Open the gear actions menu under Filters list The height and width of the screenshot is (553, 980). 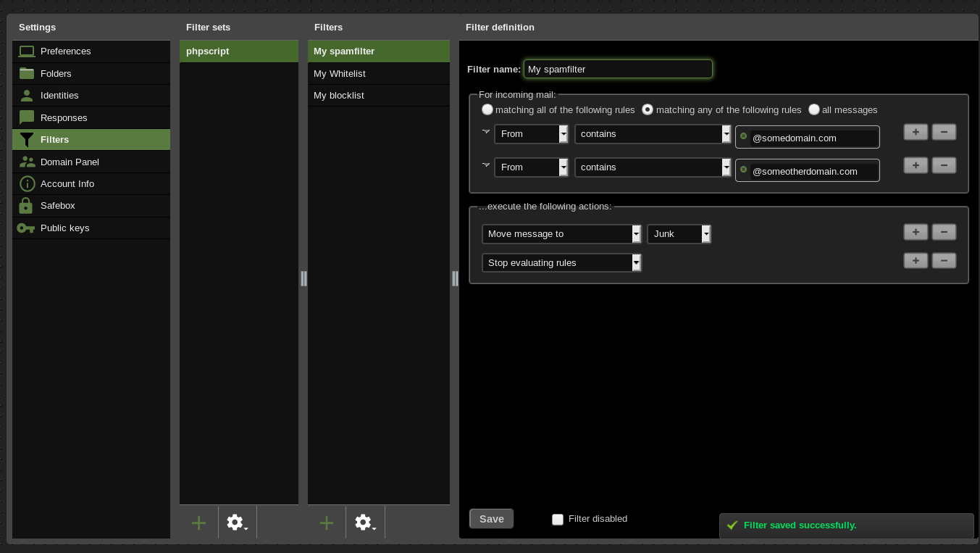click(365, 523)
